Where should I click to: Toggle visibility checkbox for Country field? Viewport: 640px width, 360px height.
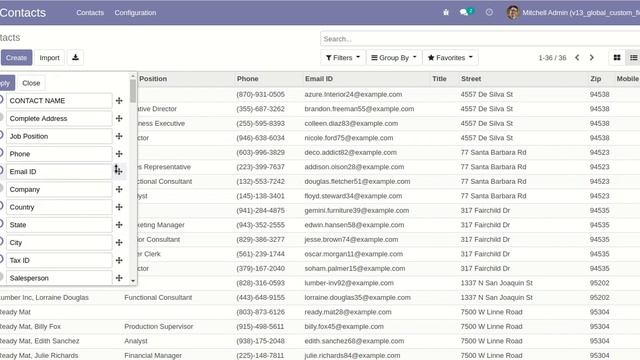click(1, 206)
